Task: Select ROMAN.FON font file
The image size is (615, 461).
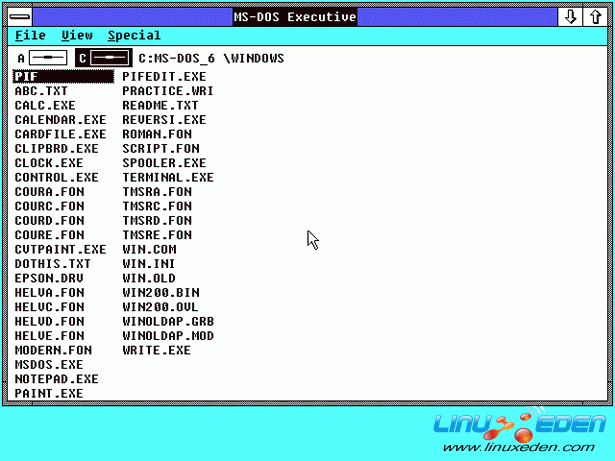Action: pyautogui.click(x=157, y=134)
